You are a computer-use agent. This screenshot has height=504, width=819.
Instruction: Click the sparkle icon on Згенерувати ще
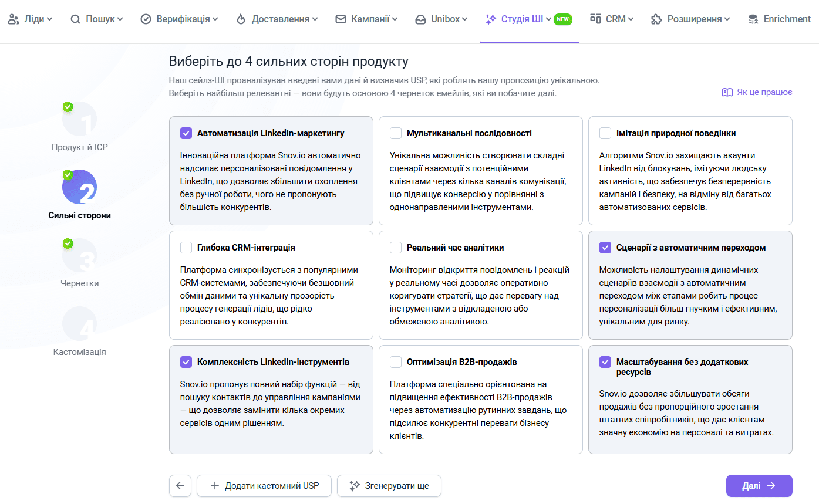point(354,486)
